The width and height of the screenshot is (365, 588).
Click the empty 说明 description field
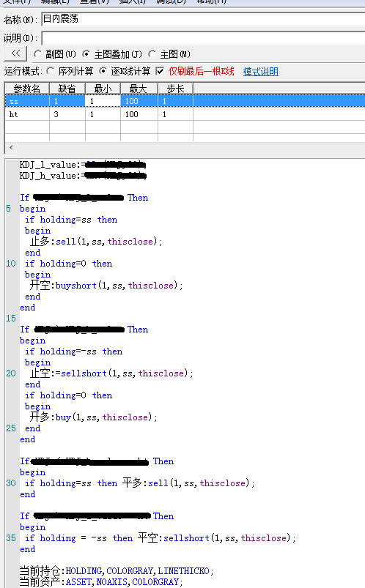(203, 38)
